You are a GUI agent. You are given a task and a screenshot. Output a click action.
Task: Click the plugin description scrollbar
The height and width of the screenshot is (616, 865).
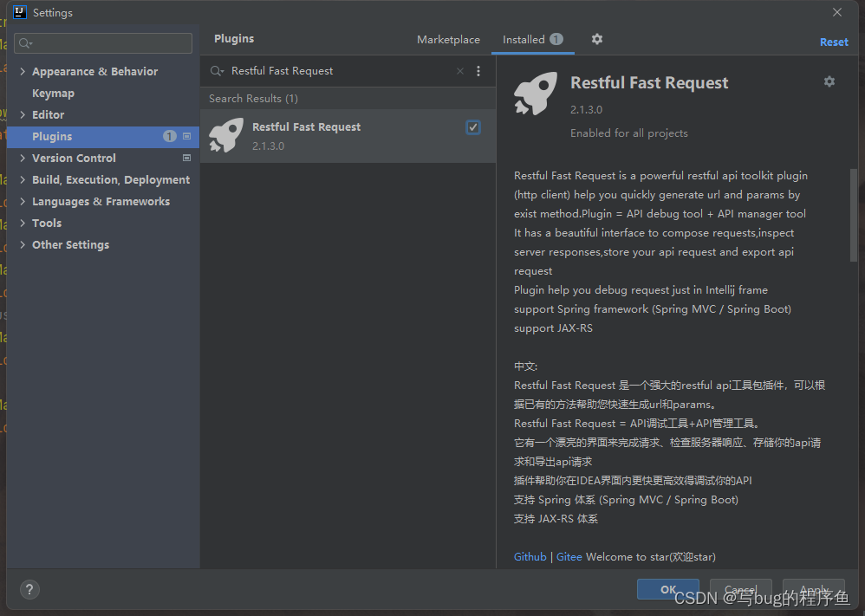(854, 215)
